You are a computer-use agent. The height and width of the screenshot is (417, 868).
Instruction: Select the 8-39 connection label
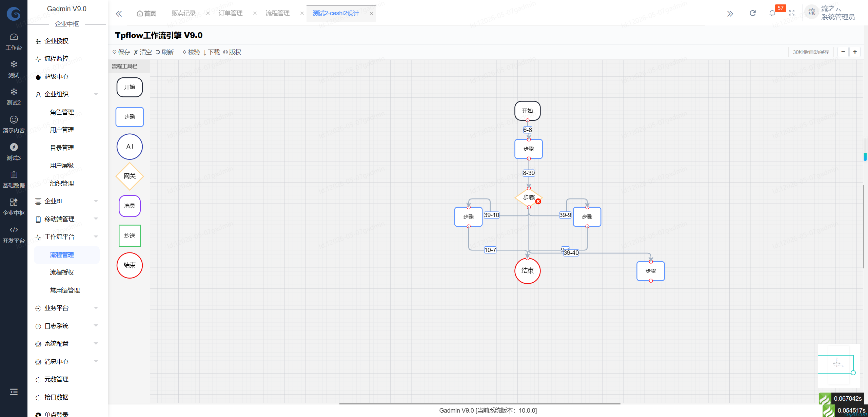point(529,173)
